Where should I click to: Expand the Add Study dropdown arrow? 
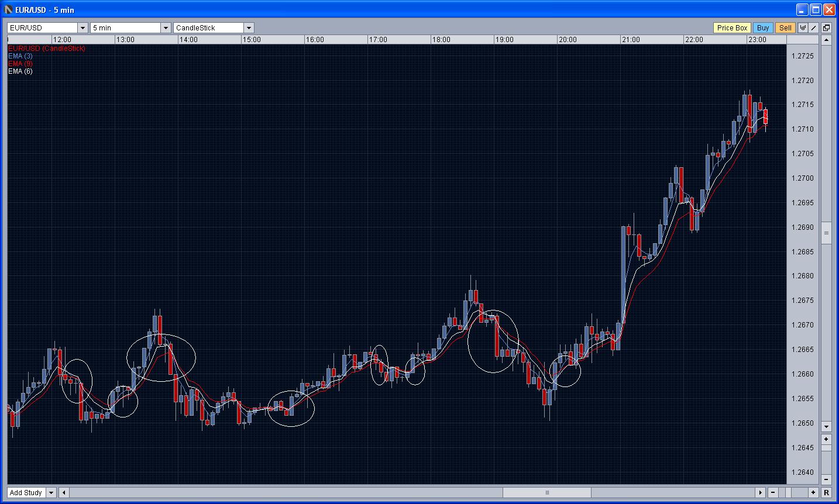51,493
